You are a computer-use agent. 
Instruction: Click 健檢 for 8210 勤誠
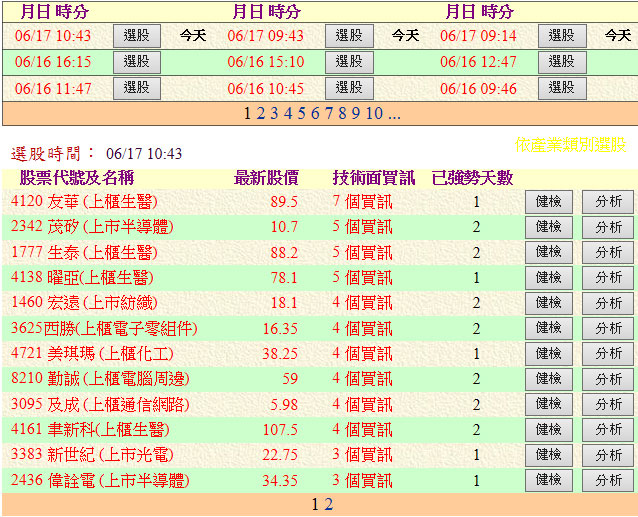point(548,379)
